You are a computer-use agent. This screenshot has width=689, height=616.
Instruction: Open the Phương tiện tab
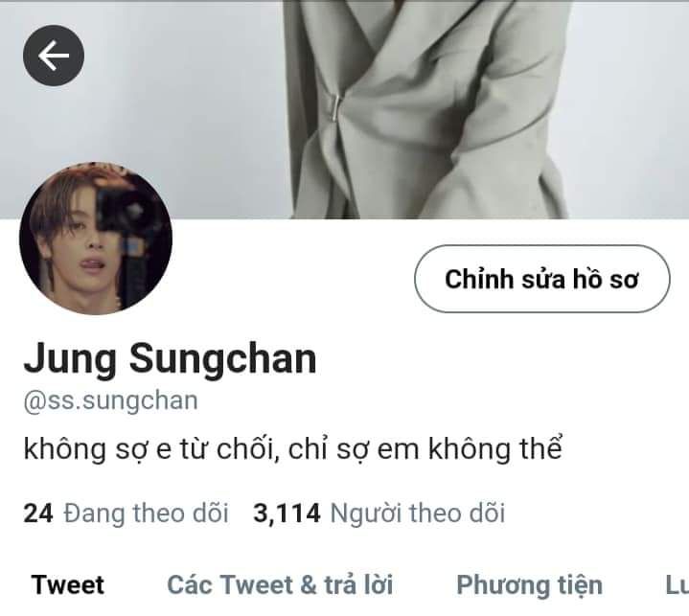coord(530,585)
